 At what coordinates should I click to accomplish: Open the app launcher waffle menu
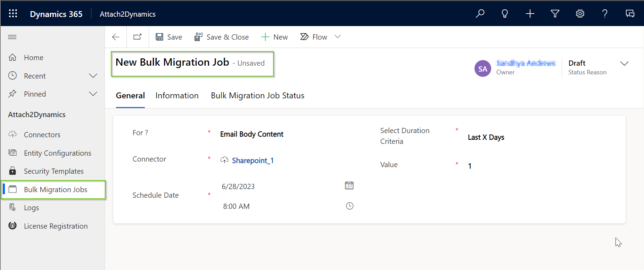[13, 14]
